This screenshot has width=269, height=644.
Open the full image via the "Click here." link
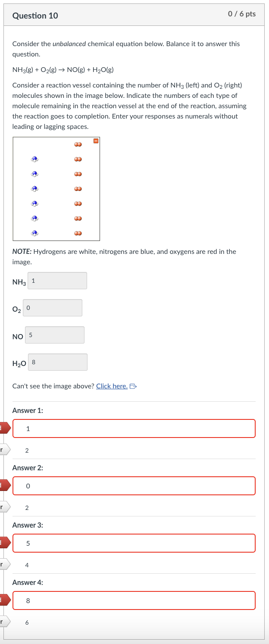click(x=111, y=386)
